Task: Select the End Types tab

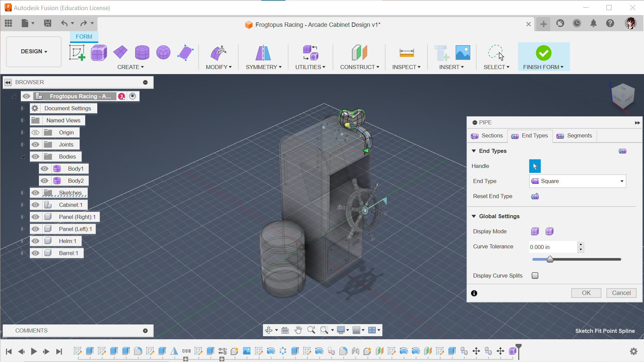Action: coord(530,136)
